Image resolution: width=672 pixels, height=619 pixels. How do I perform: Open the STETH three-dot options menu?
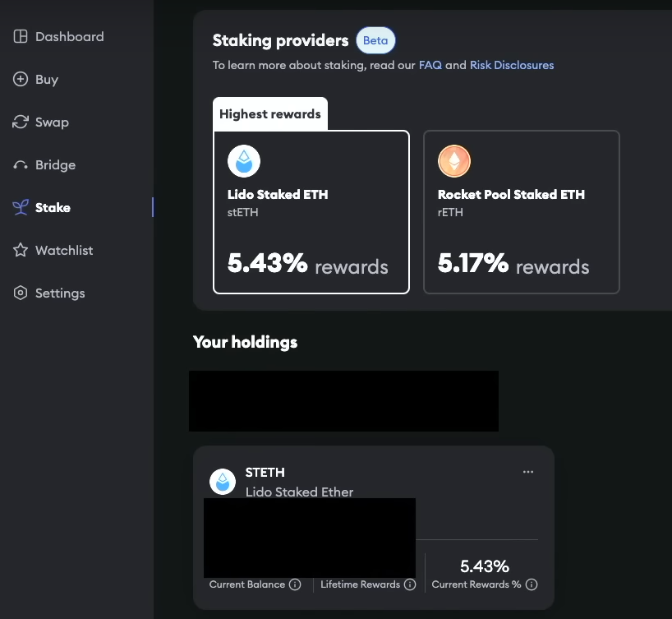point(528,472)
